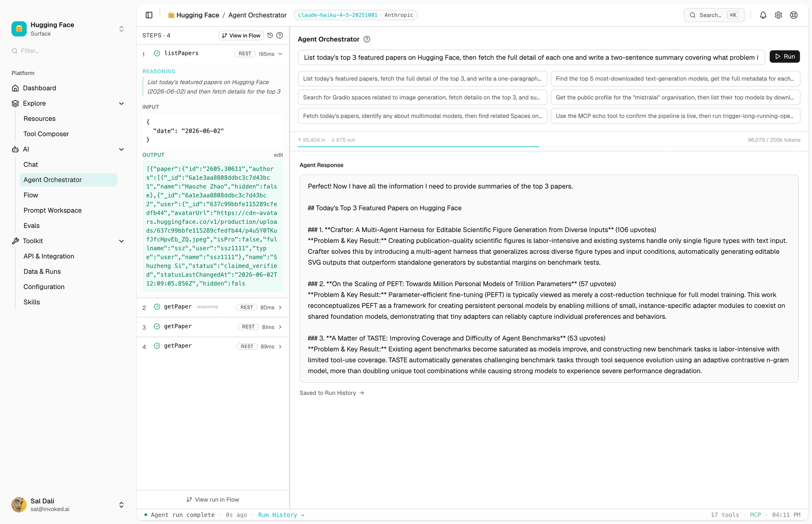The width and height of the screenshot is (812, 524).
Task: Click the MCP status indicator
Action: [755, 515]
